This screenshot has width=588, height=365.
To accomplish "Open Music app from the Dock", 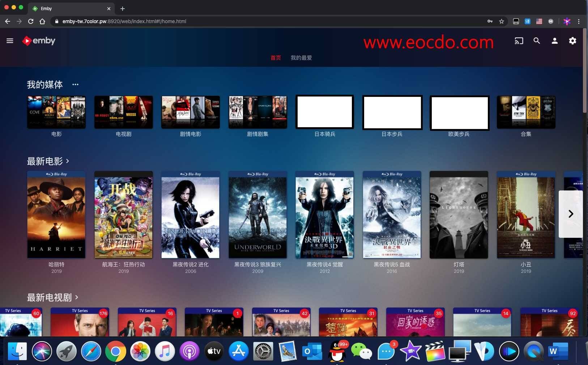I will point(165,351).
